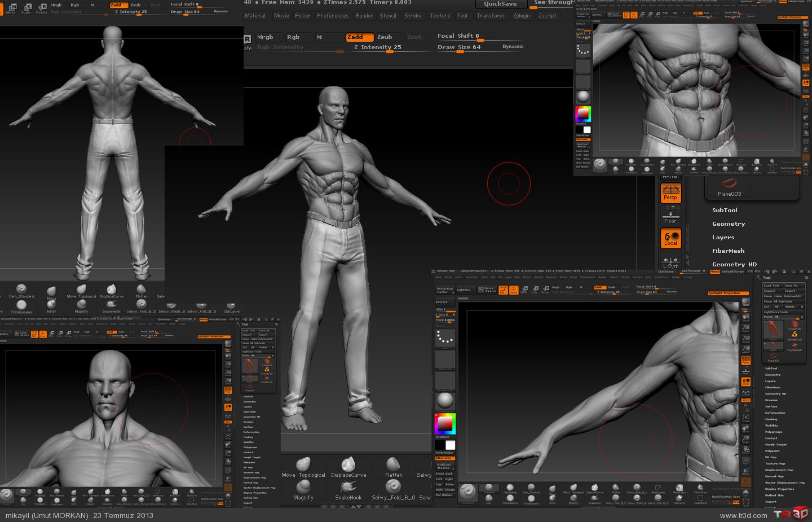Viewport: 812px width, 522px height.
Task: Select Inflat brush below the back view
Action: coord(51,307)
